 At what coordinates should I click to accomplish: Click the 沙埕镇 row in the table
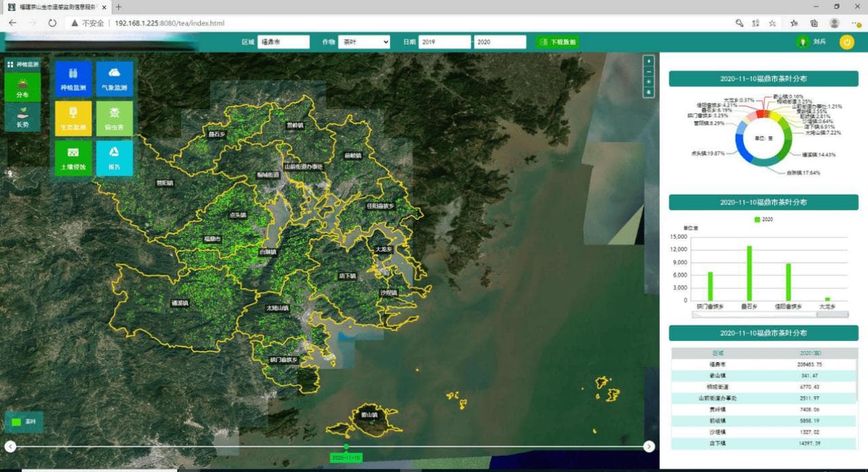click(764, 431)
